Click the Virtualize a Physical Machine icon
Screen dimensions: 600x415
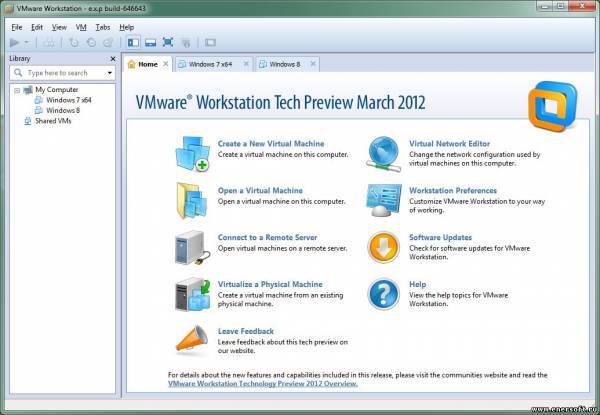(192, 294)
